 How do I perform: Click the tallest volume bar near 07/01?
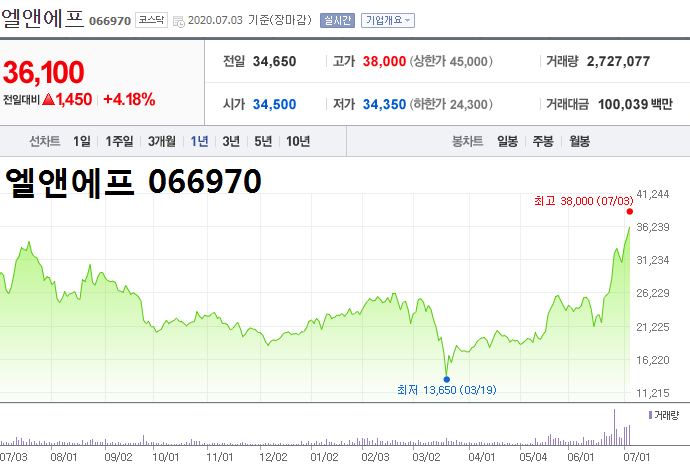(x=614, y=427)
